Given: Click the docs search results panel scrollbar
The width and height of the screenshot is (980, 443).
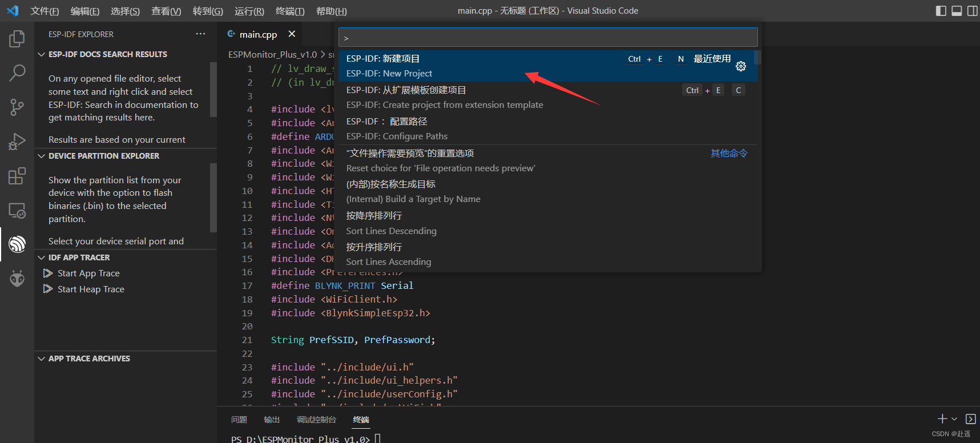Looking at the screenshot, I should (213, 90).
